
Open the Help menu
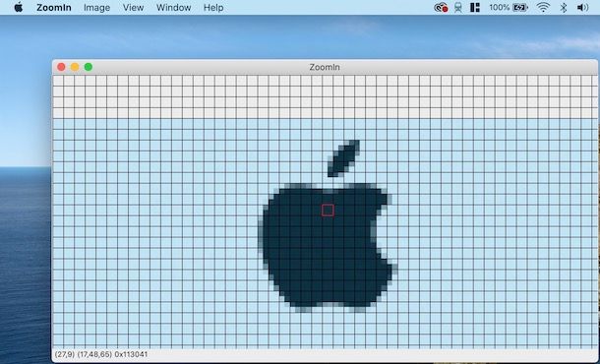pos(213,8)
